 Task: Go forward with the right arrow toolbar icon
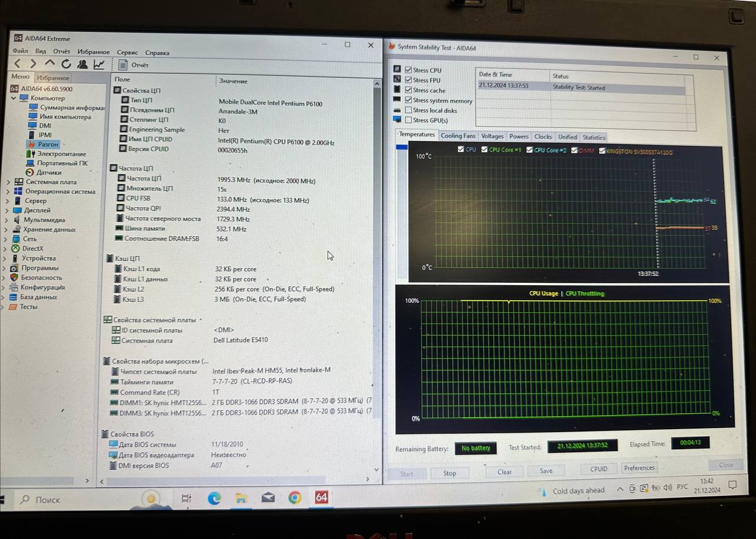pyautogui.click(x=33, y=64)
